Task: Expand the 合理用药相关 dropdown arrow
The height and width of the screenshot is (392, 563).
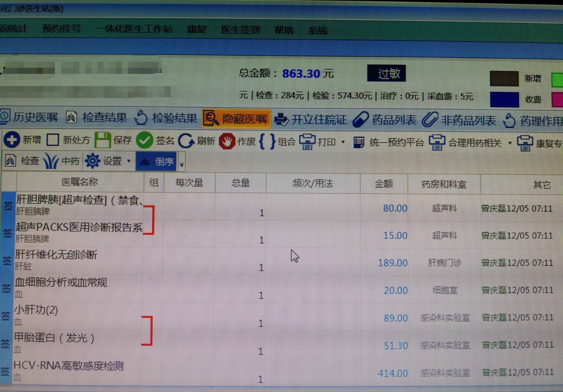Action: pos(510,143)
